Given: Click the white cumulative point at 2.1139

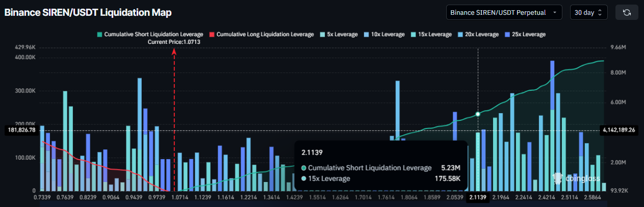Looking at the screenshot, I should pyautogui.click(x=478, y=114).
